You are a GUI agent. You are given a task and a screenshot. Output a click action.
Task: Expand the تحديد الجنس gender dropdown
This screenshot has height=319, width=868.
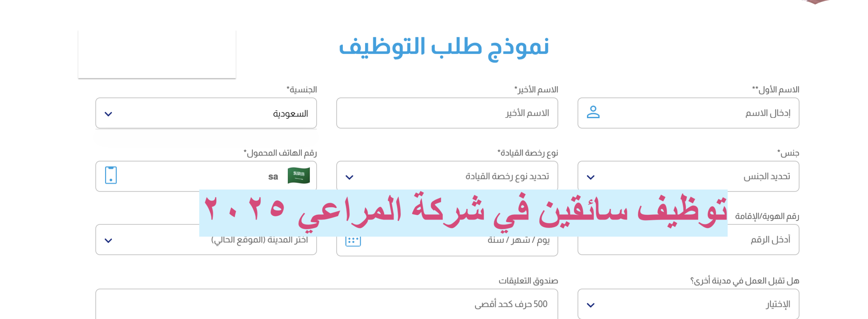click(688, 176)
